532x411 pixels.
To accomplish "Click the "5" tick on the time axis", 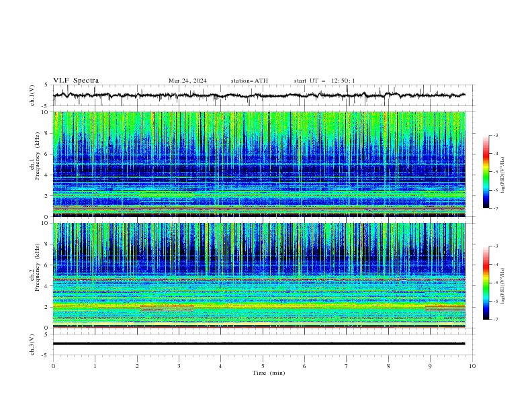I will point(263,366).
